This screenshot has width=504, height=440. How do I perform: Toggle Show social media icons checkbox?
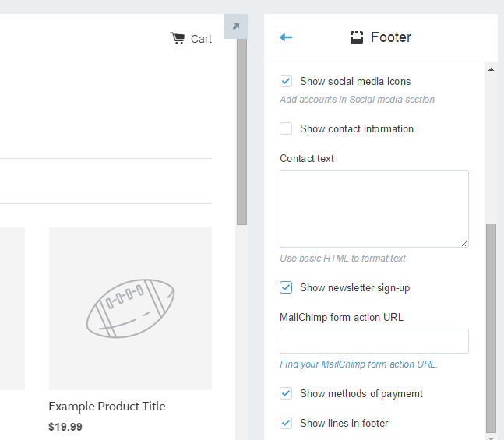pyautogui.click(x=286, y=81)
